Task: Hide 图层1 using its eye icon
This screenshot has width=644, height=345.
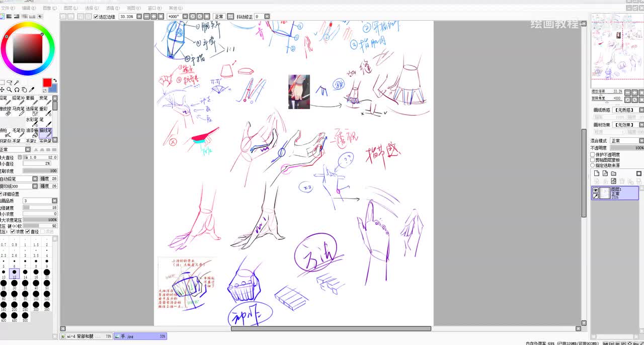Action: 596,190
